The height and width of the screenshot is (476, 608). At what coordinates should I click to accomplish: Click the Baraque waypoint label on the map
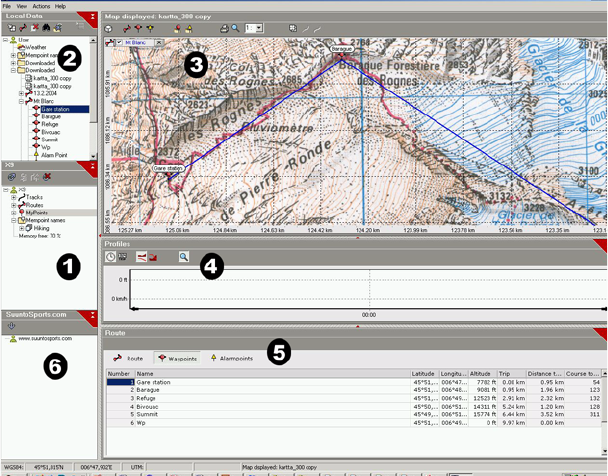(342, 49)
